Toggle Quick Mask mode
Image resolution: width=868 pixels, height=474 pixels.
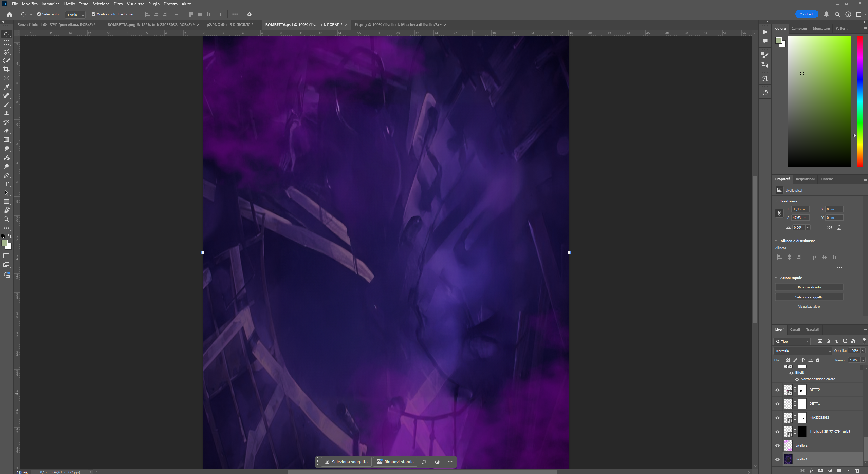pos(6,256)
